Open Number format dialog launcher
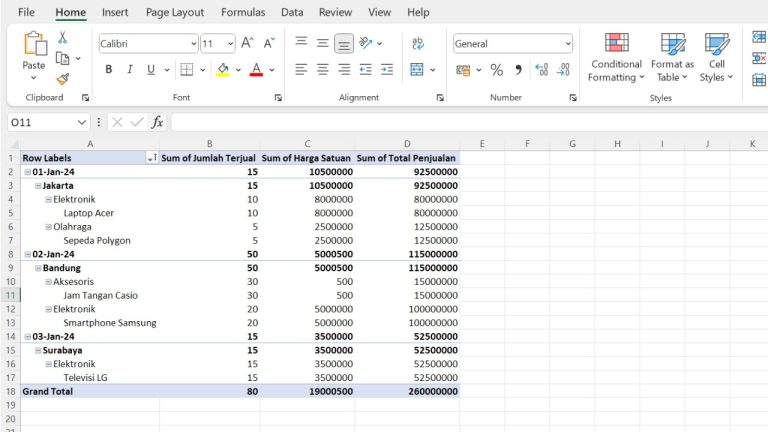 [573, 98]
